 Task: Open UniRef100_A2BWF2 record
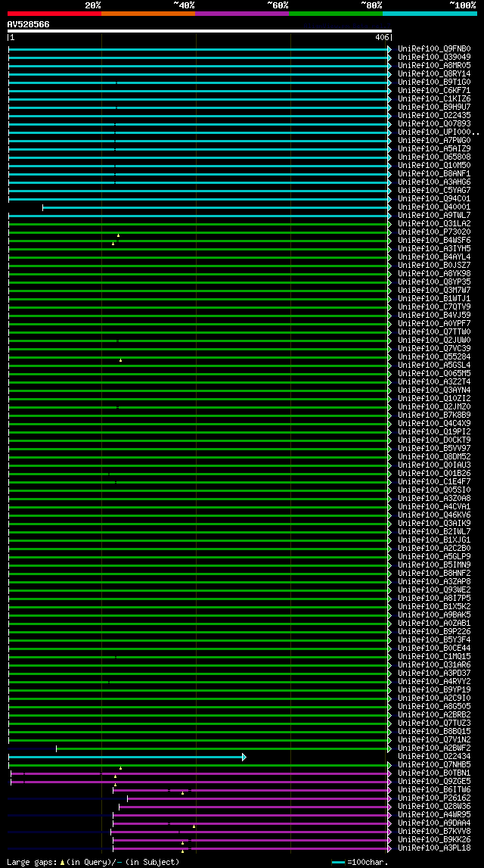[x=434, y=748]
